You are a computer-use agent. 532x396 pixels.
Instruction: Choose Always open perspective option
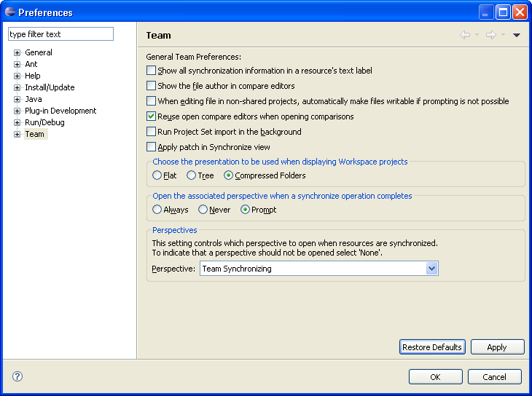point(157,210)
